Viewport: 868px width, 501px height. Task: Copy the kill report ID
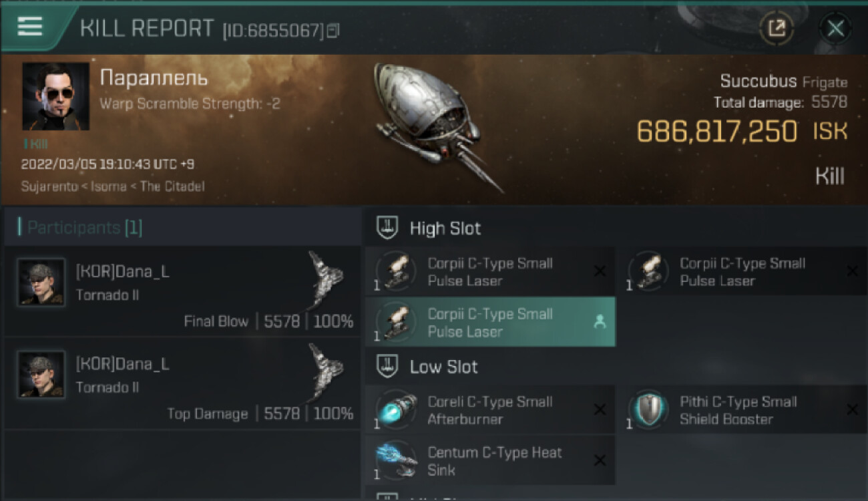[333, 30]
